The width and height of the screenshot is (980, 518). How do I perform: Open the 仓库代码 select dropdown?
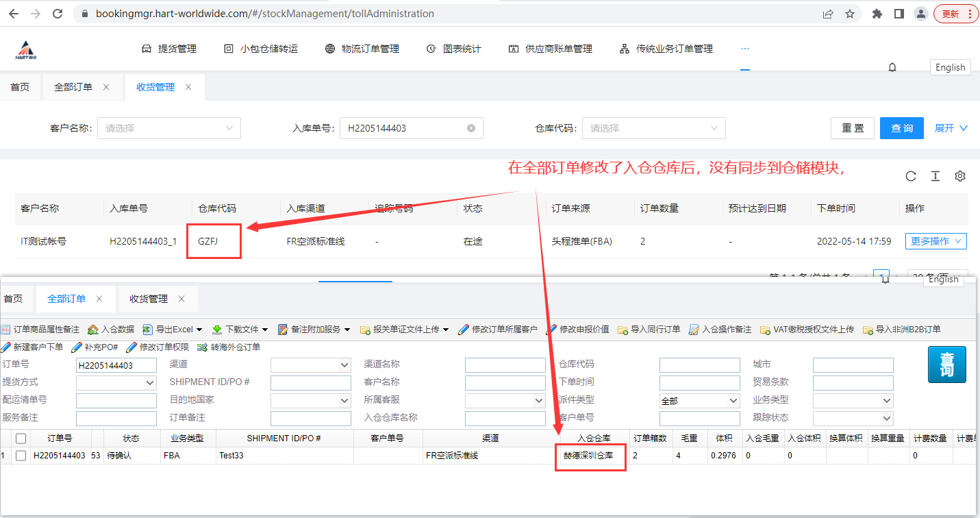[x=653, y=128]
